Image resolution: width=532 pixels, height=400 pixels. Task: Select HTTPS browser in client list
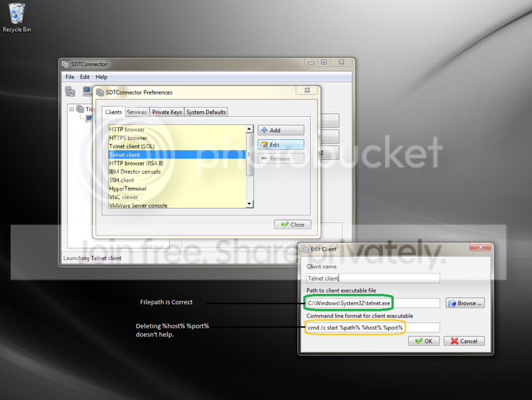coord(177,138)
